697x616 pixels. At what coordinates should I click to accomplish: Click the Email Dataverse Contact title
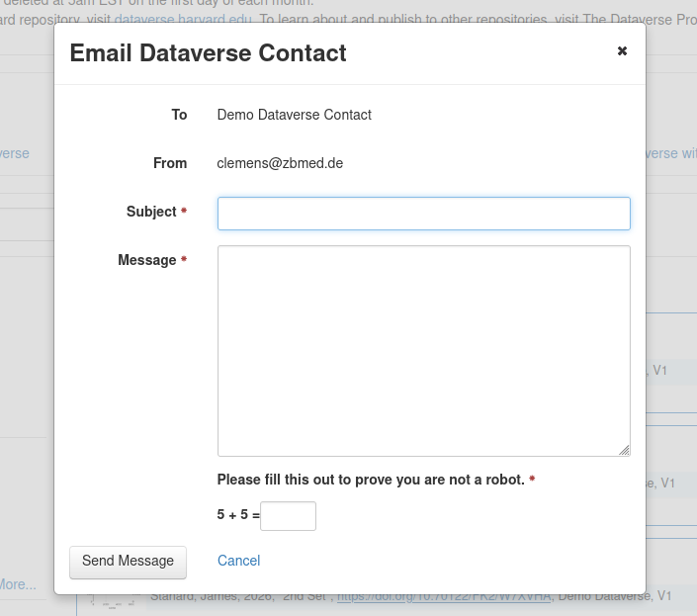(208, 53)
